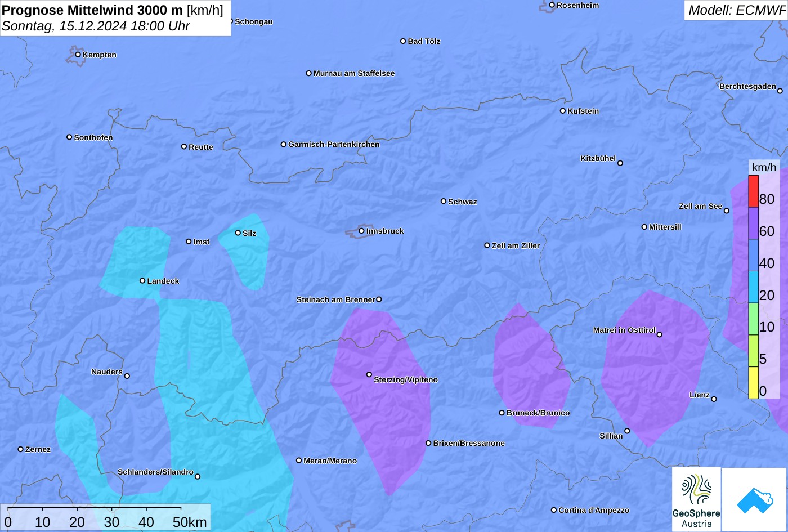788x532 pixels.
Task: Click the Steinach am Brenner label
Action: pyautogui.click(x=335, y=299)
